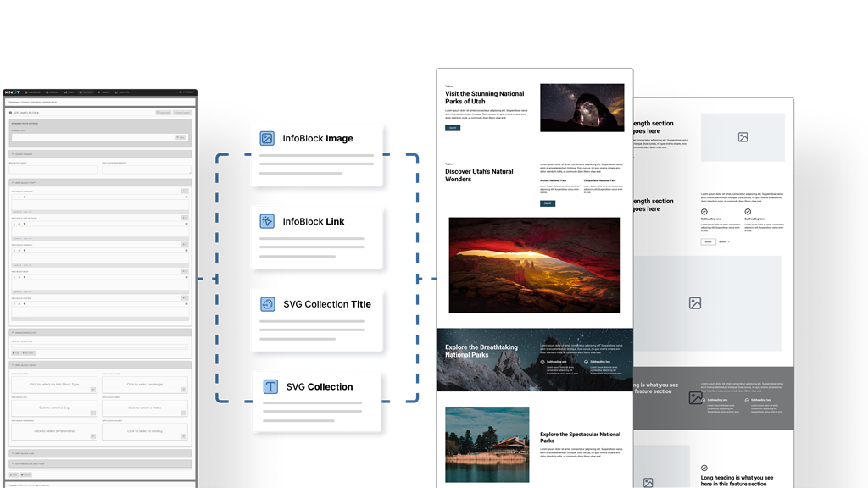Click Save button at bottom of form
Viewport: 868px width, 488px height.
coord(14,474)
